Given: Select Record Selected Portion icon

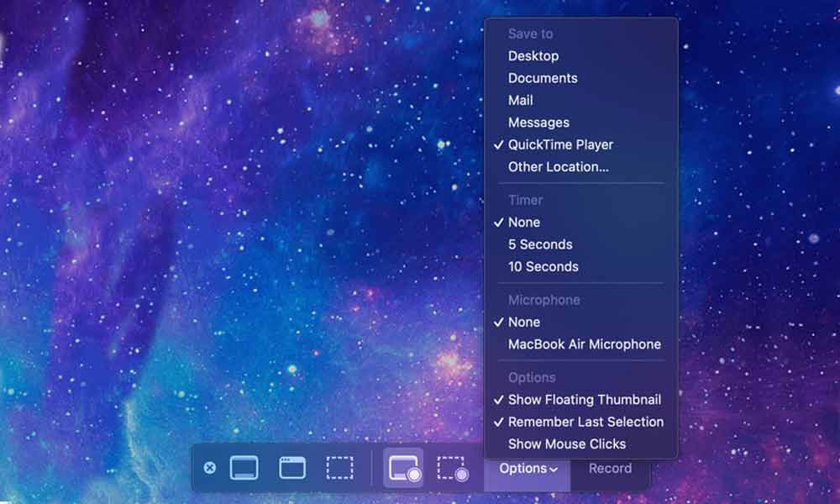Looking at the screenshot, I should pos(452,468).
